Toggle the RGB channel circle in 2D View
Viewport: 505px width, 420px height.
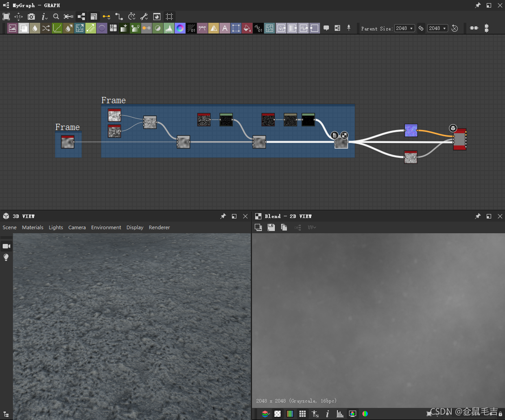tap(365, 414)
